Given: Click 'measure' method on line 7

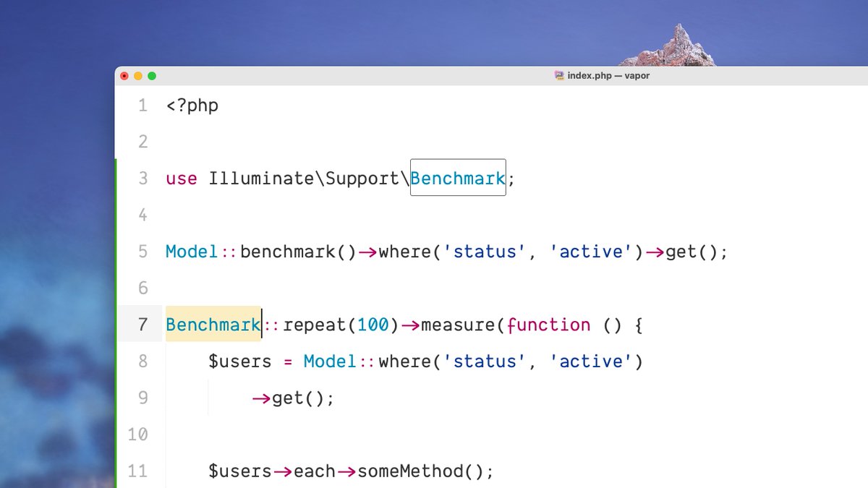Looking at the screenshot, I should click(x=458, y=325).
